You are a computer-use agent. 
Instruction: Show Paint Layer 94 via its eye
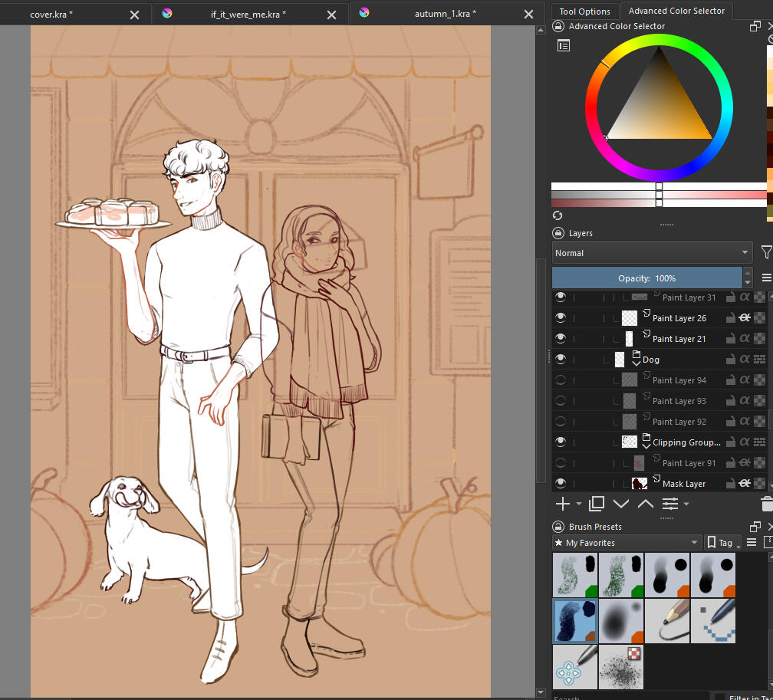561,380
